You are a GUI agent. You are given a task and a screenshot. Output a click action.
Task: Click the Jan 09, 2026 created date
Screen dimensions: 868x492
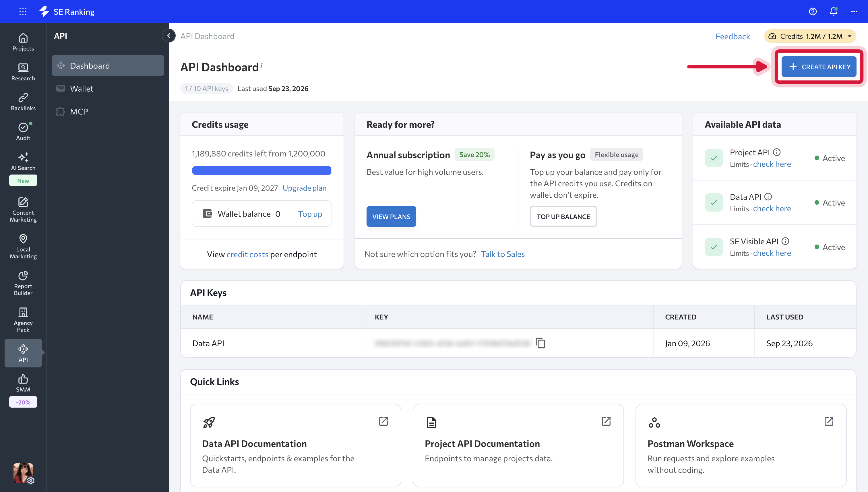[x=687, y=343]
